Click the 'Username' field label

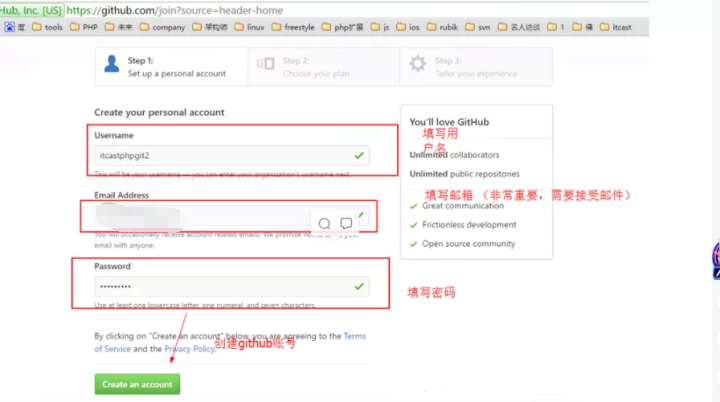(x=113, y=135)
